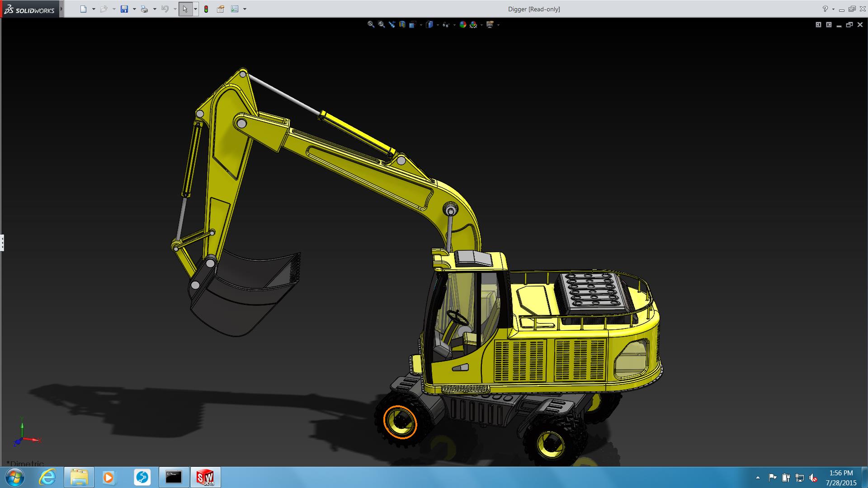
Task: Open the Display Style dropdown
Action: (438, 25)
